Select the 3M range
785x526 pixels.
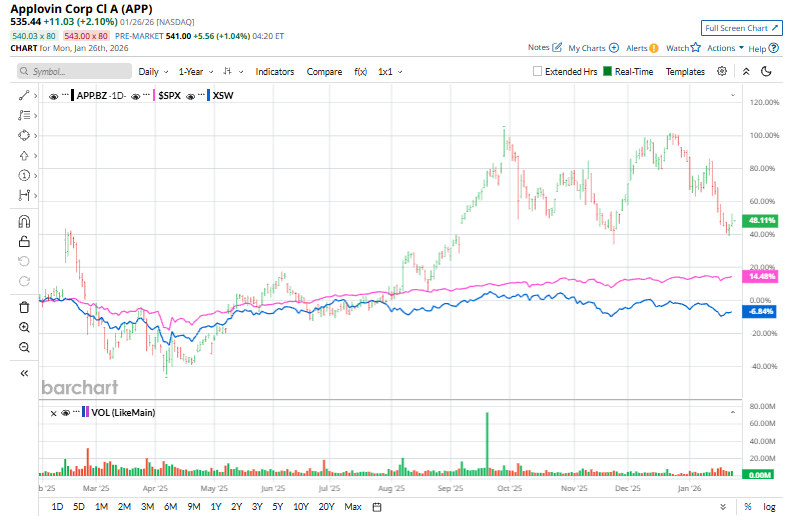[147, 507]
